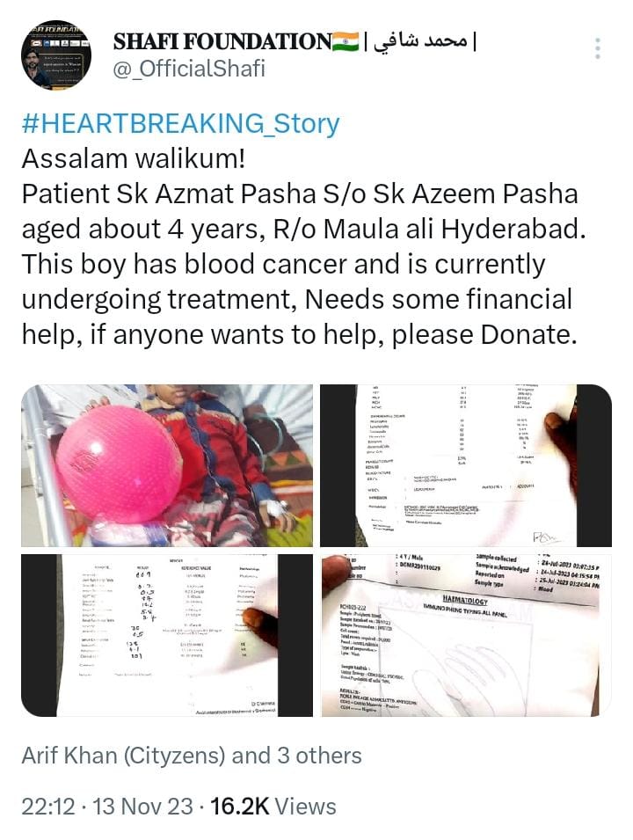The image size is (633, 840).
Task: Show Arif Khan (Cityzens) and 3 others
Action: (192, 756)
